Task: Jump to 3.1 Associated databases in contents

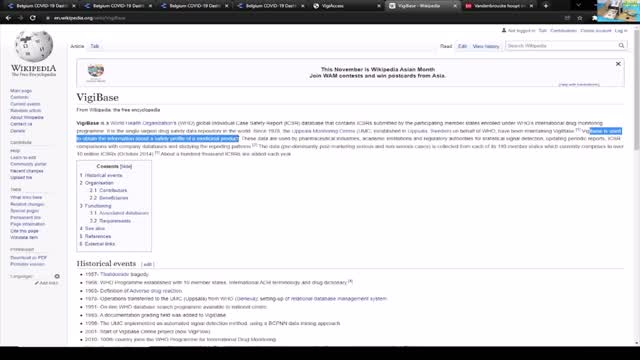Action: pos(119,213)
